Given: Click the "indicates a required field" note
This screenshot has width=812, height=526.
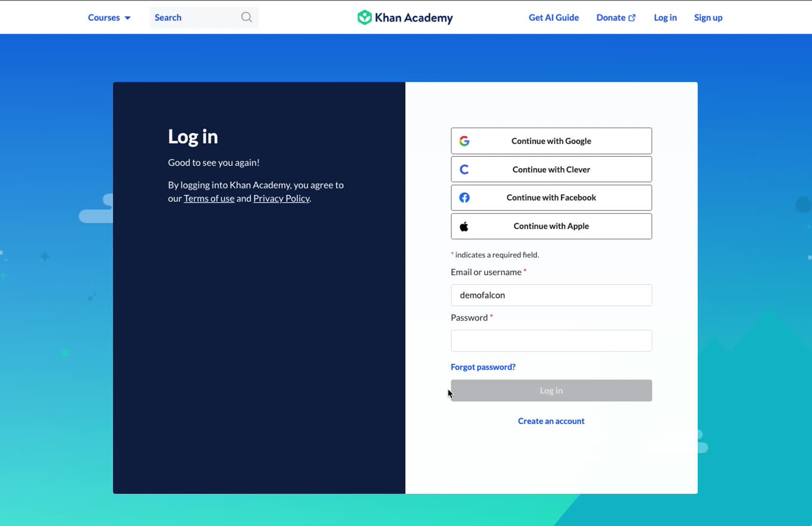Looking at the screenshot, I should pyautogui.click(x=495, y=255).
